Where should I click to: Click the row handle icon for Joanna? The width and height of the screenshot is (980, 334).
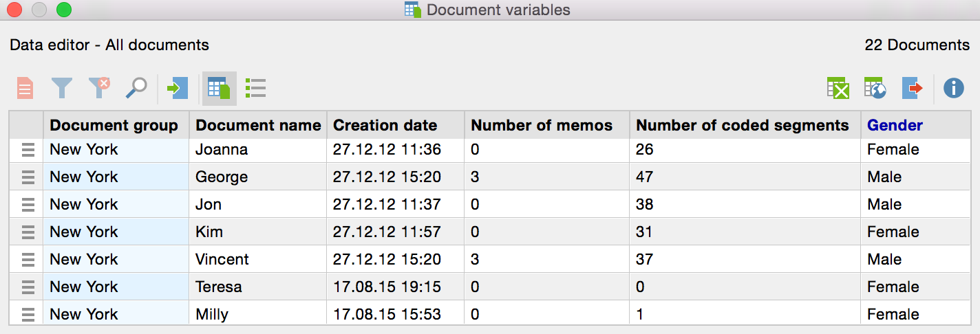click(28, 150)
